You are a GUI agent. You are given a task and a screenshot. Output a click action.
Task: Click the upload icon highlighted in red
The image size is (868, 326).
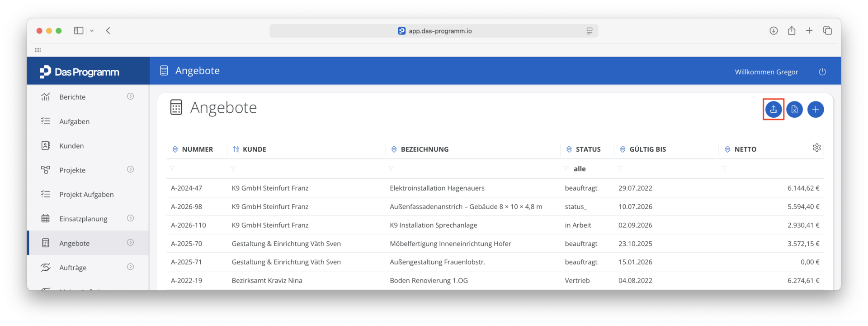[x=774, y=109]
